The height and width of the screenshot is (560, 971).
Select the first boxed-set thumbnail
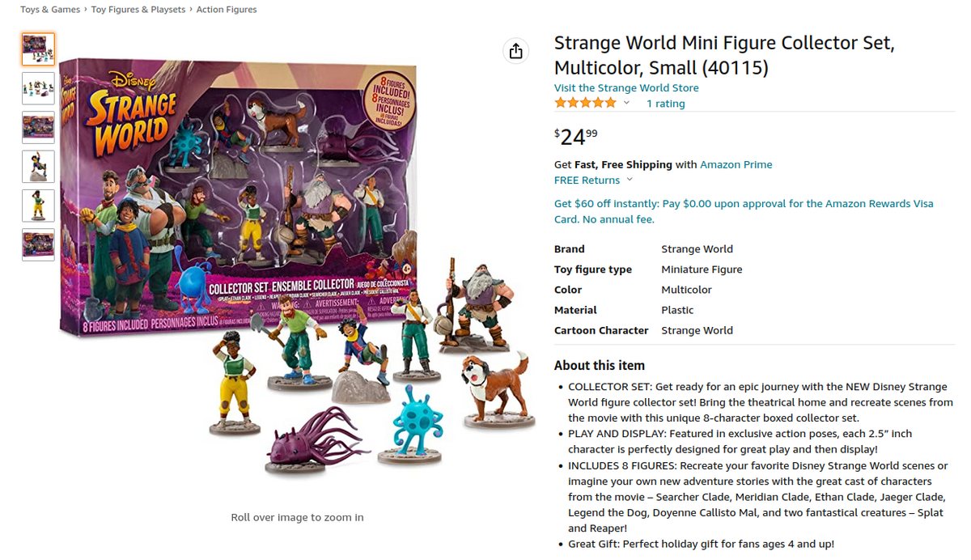(x=38, y=49)
